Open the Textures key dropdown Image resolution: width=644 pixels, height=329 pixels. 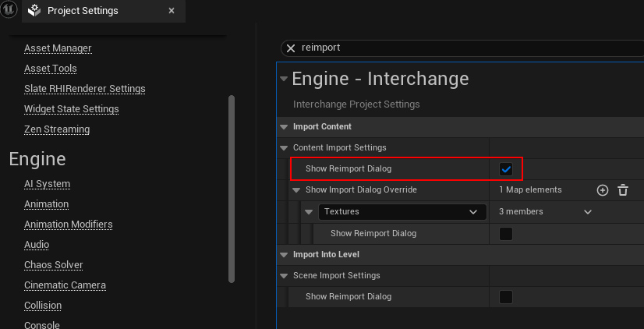point(402,212)
